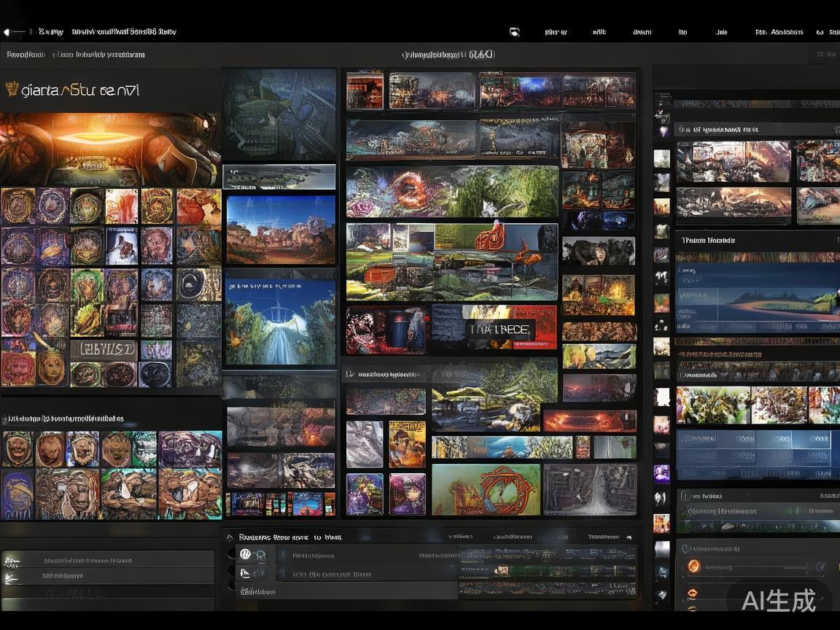Viewport: 840px width, 630px height.
Task: Click the crown logo icon beside the title
Action: point(12,90)
